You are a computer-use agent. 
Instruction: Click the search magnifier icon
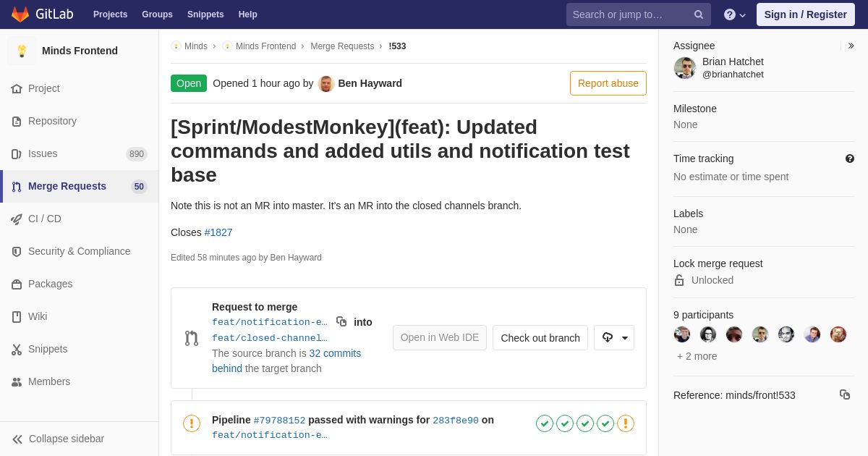[699, 14]
